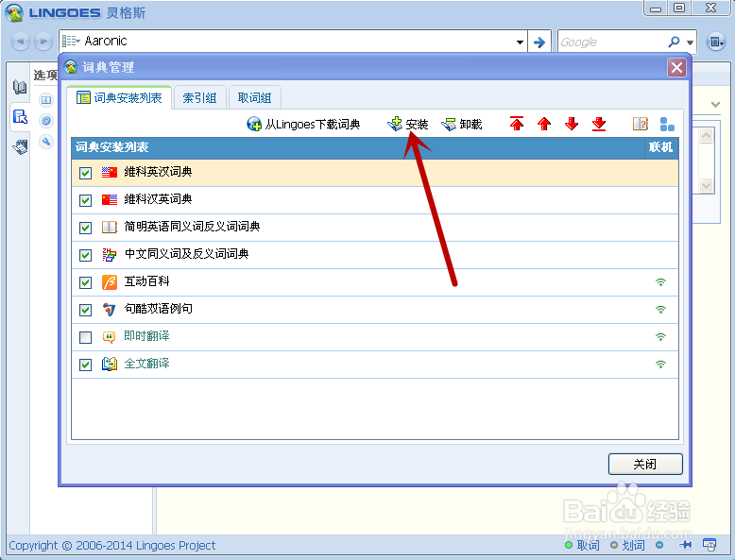Select 即时翻译 row text
Image resolution: width=735 pixels, height=560 pixels.
(x=146, y=335)
